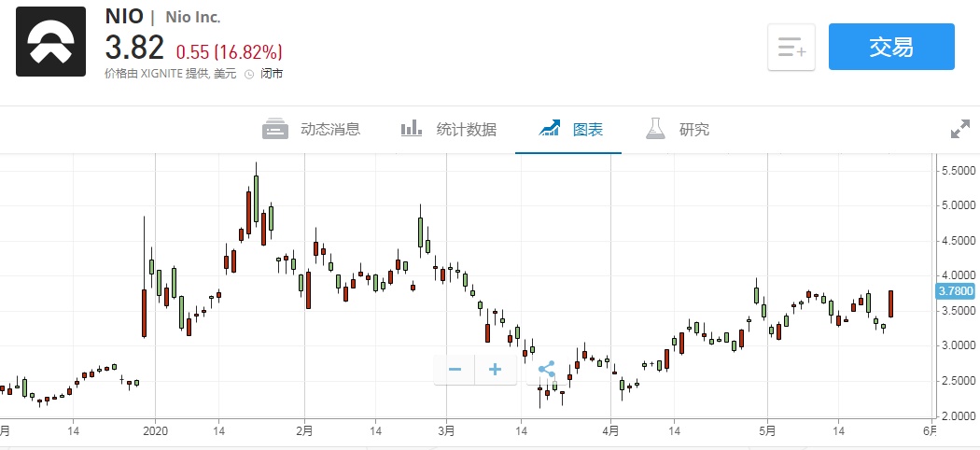Zoom in the chart with plus button

496,370
